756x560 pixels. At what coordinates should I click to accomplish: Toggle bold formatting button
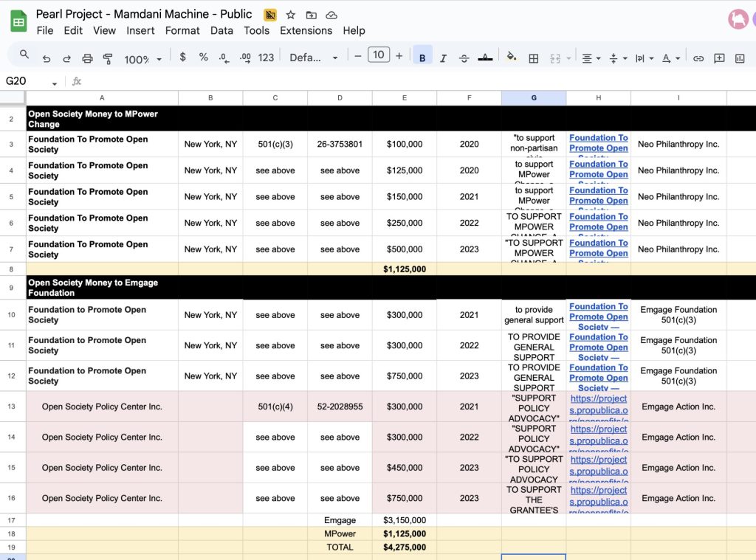pyautogui.click(x=422, y=58)
